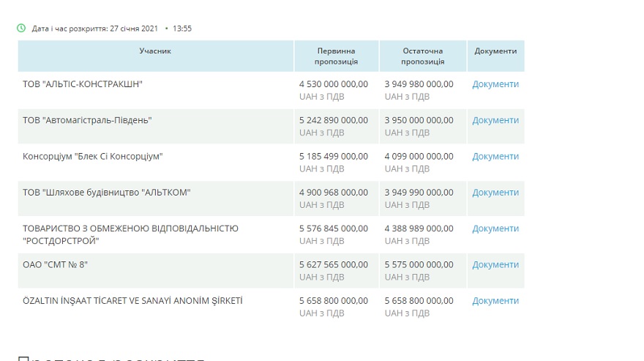Viewport: 644px width, 361px height.
Task: Open Документи link for ТОВ "АЛЬТІС-КОНСТРАКШН"
Action: click(495, 84)
